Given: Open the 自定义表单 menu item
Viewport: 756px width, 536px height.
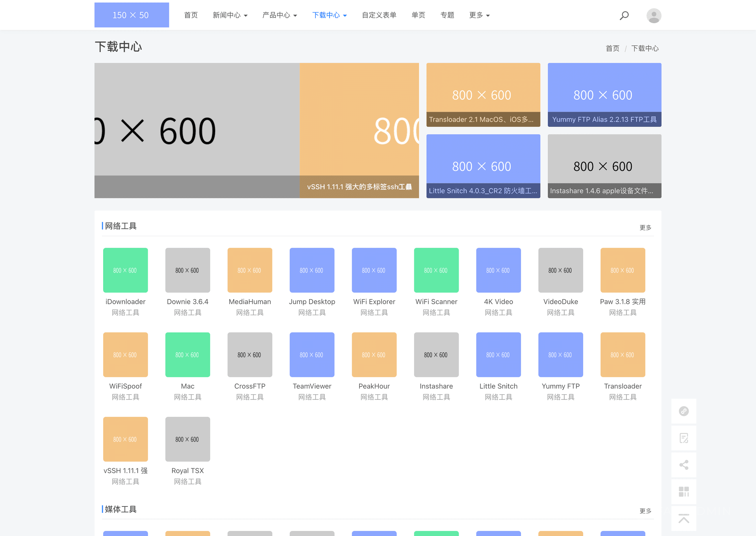Looking at the screenshot, I should 379,15.
